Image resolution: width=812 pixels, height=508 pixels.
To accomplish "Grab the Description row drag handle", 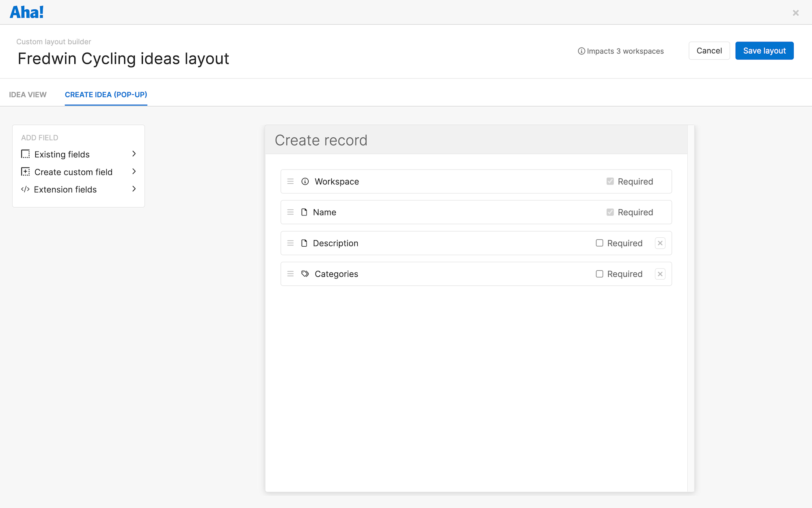I will pyautogui.click(x=290, y=243).
